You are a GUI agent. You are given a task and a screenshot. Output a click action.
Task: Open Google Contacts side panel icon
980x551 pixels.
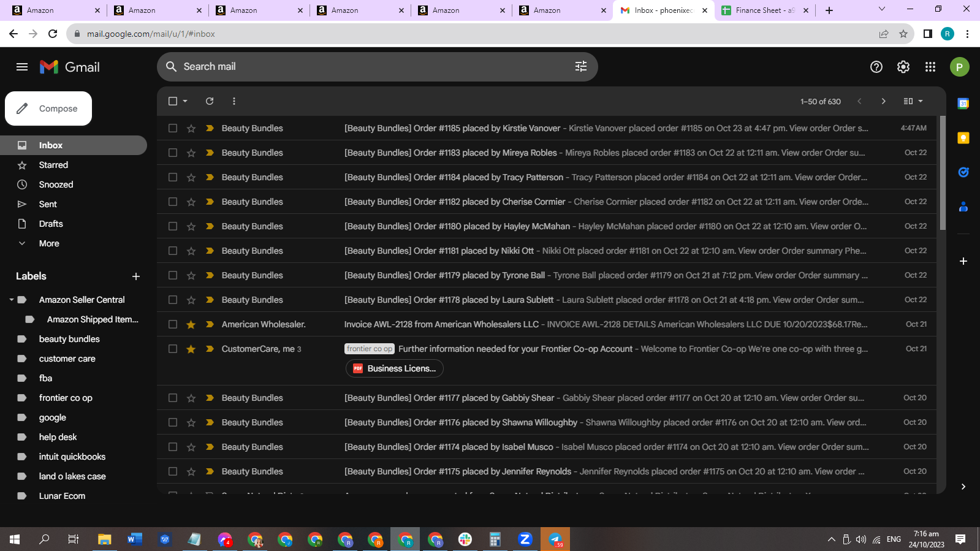(x=963, y=207)
